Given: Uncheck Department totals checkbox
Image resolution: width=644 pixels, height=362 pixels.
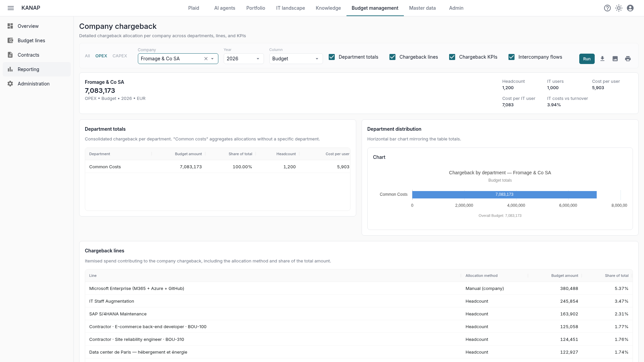Looking at the screenshot, I should (x=332, y=57).
